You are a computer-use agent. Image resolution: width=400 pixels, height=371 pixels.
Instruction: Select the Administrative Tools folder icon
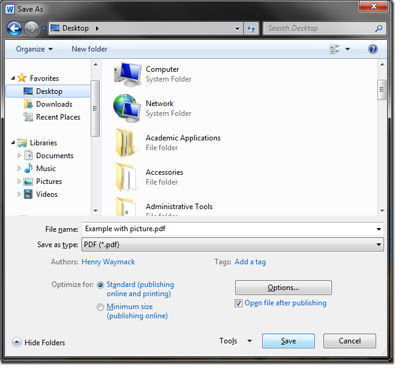[x=126, y=207]
